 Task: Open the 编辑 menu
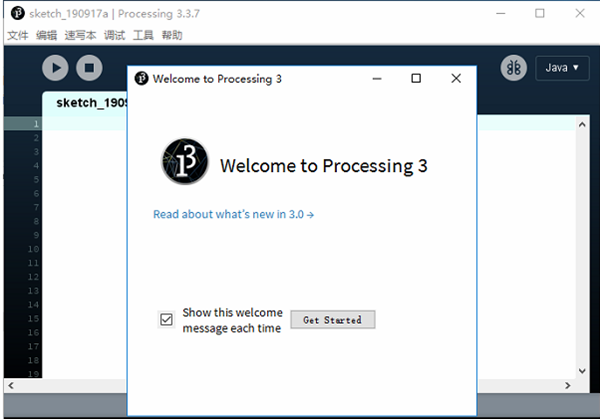tap(47, 35)
